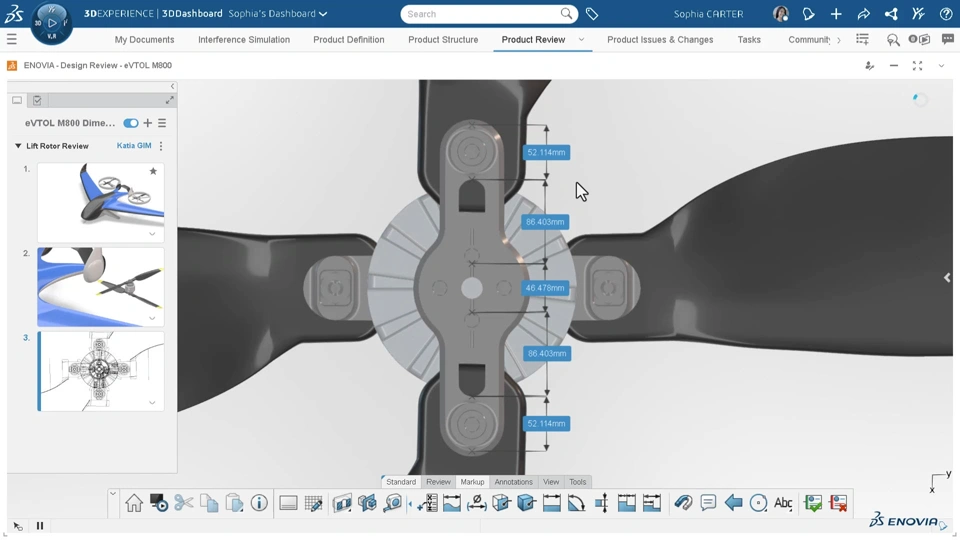Select the Review toolbar tab
Screen dimensions: 960x540
pyautogui.click(x=438, y=482)
